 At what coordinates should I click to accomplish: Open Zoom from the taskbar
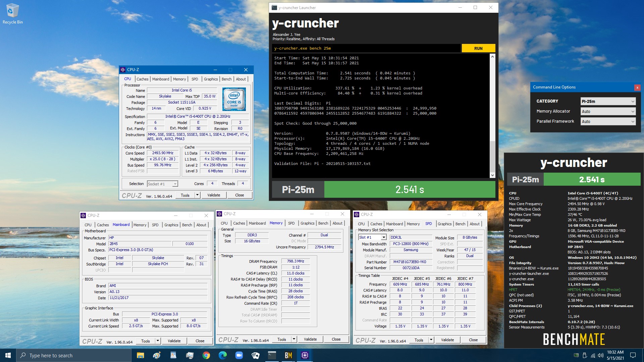[239, 355]
